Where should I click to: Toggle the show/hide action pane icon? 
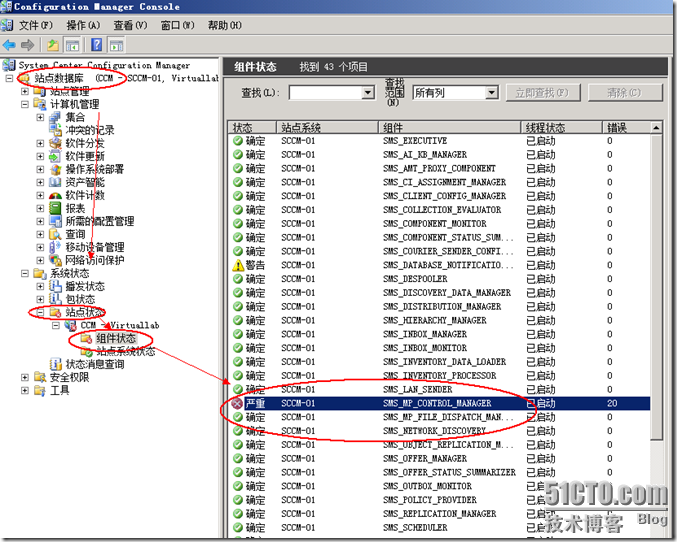point(117,45)
